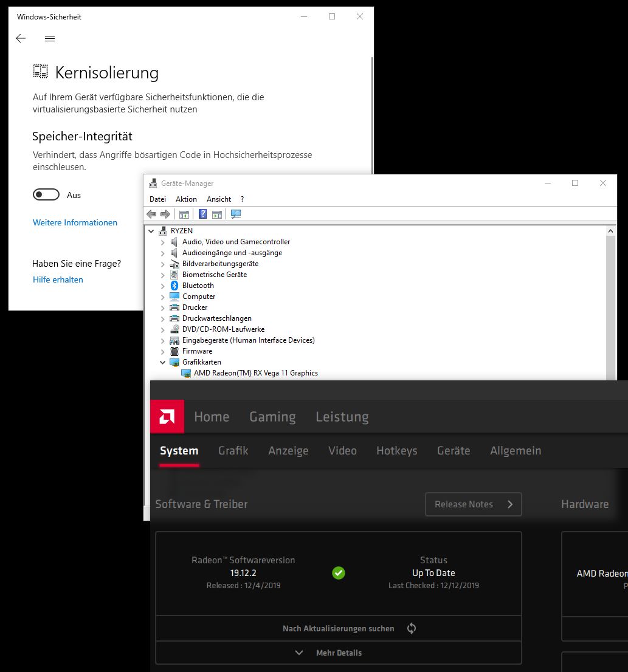Open the Ansicht menu
The image size is (628, 672).
219,199
